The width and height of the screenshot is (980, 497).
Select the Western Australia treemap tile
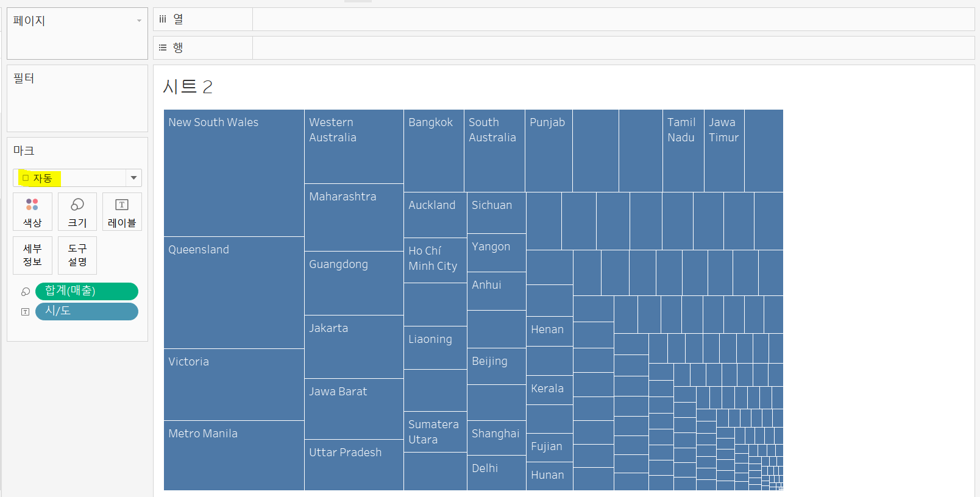354,147
